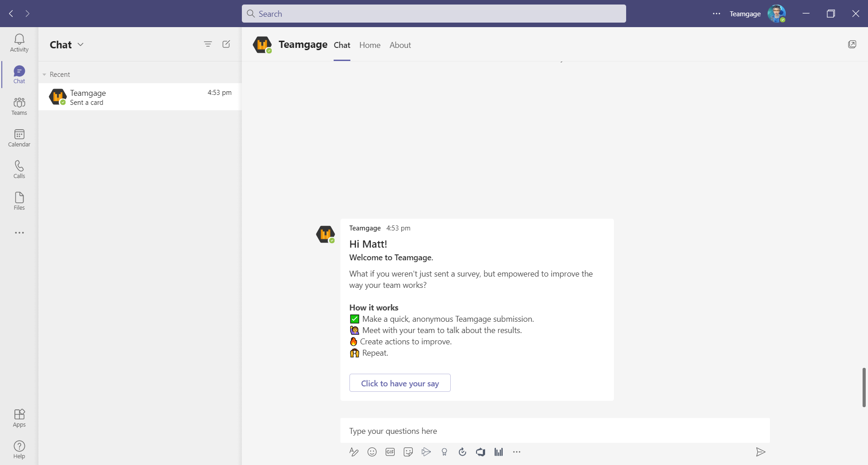Viewport: 868px width, 465px height.
Task: Open the Stream app icon in the compose toolbar
Action: (426, 452)
